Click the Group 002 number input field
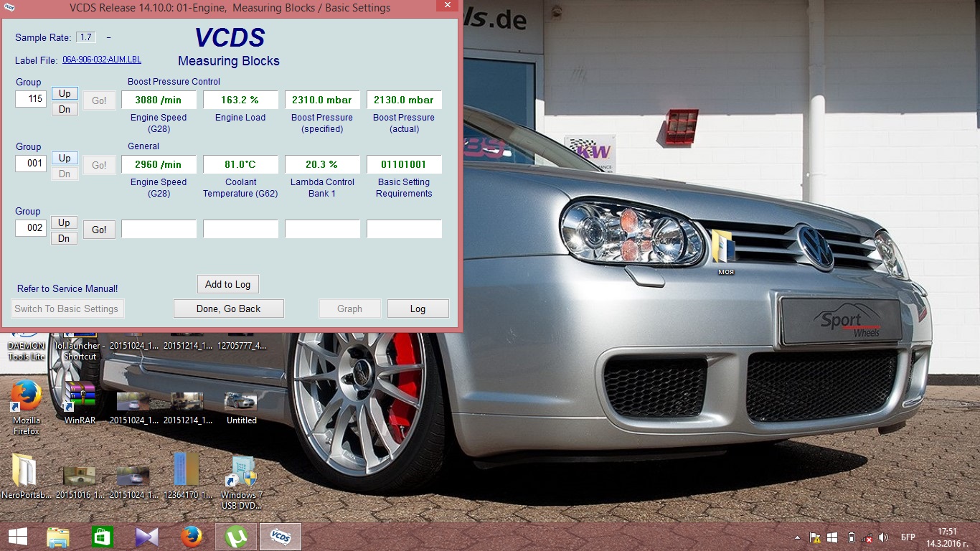 coord(31,227)
